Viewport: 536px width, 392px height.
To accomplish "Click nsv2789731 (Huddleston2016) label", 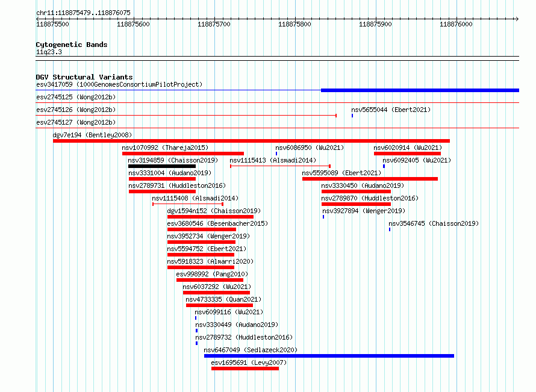I will click(x=177, y=185).
